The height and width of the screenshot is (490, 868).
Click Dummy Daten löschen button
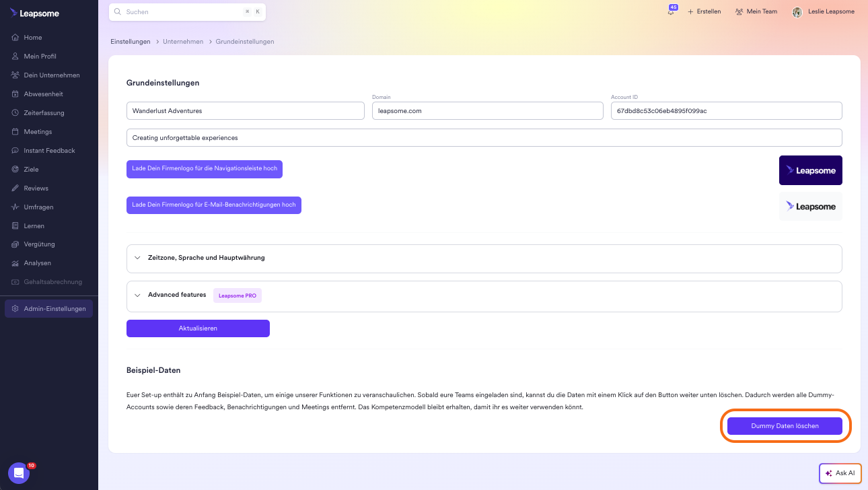point(785,426)
